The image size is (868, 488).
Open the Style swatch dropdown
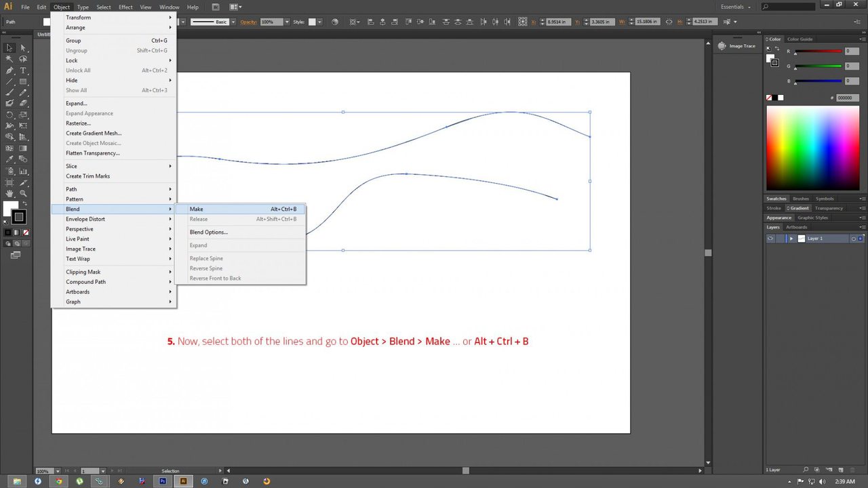(x=321, y=22)
